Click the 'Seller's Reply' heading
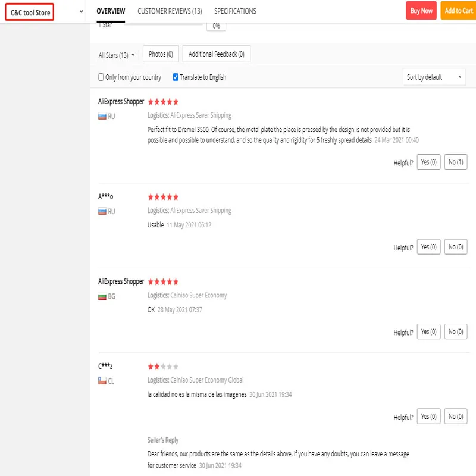 pyautogui.click(x=162, y=440)
